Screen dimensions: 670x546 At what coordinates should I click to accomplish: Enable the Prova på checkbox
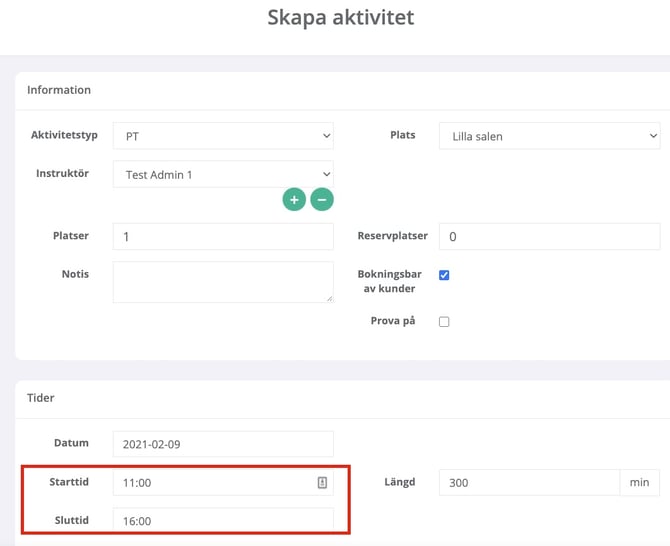pyautogui.click(x=444, y=322)
